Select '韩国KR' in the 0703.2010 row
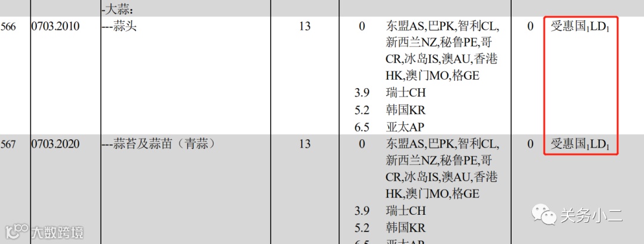This screenshot has height=244, width=644. (x=406, y=110)
